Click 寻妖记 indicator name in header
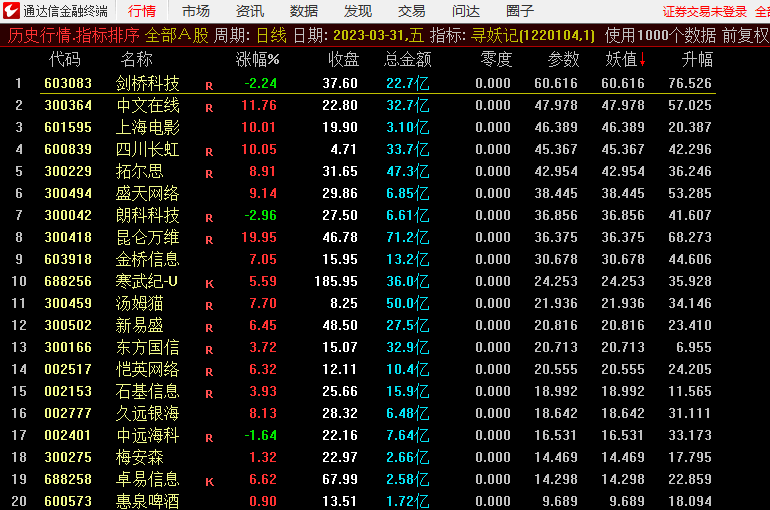 (495, 35)
